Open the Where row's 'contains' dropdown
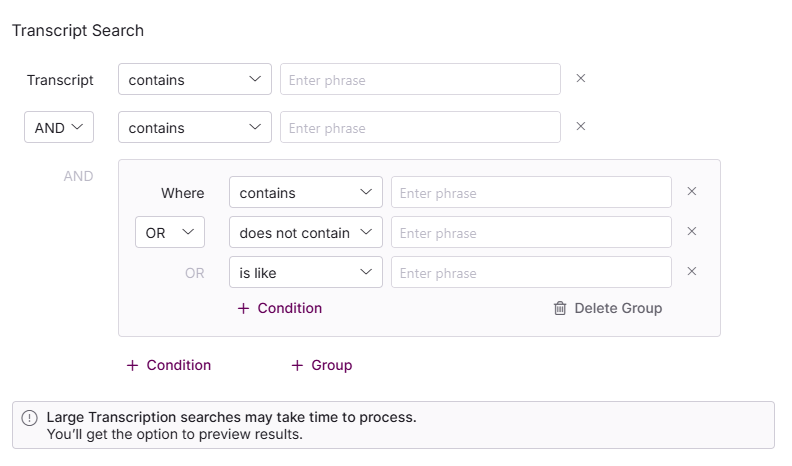Viewport: 792px width, 466px height. point(305,192)
